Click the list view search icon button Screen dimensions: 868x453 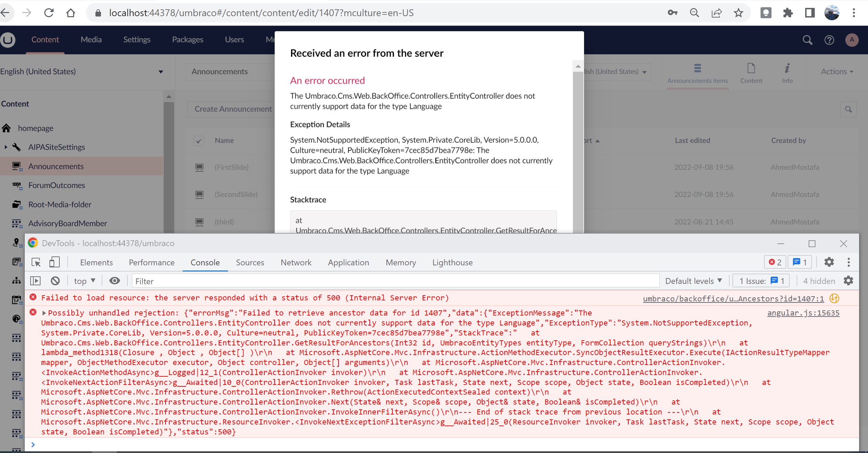(x=848, y=109)
